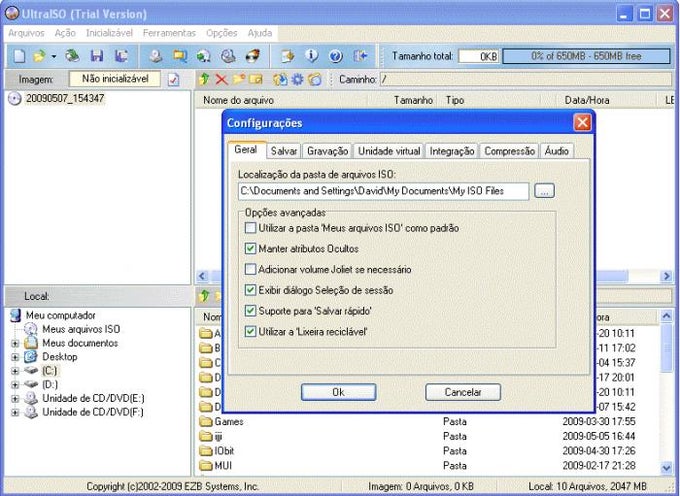This screenshot has height=496, width=680.
Task: Switch to the Integração tab
Action: coord(452,151)
